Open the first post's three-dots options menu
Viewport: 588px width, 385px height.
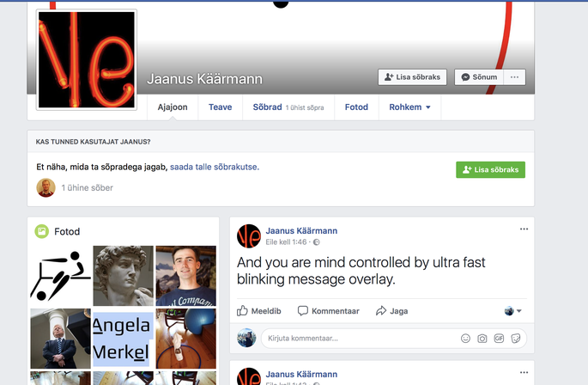tap(524, 229)
